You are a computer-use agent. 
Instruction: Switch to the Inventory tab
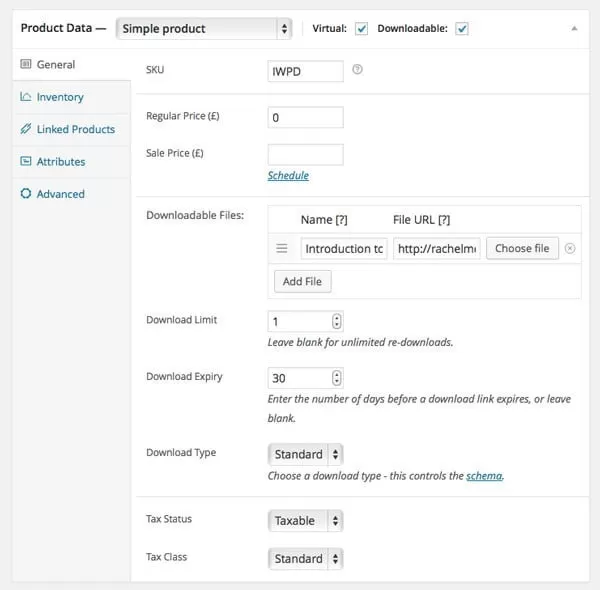[72, 97]
